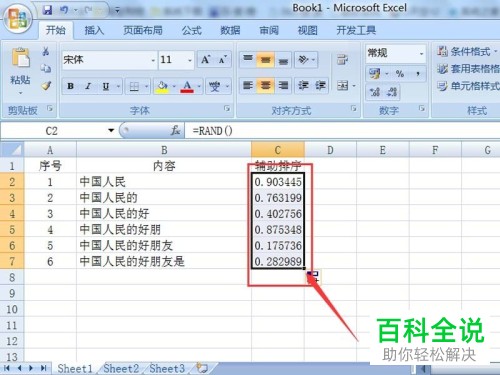Open fill color dropdown arrow
Screen dimensions: 500x375
pyautogui.click(x=174, y=87)
